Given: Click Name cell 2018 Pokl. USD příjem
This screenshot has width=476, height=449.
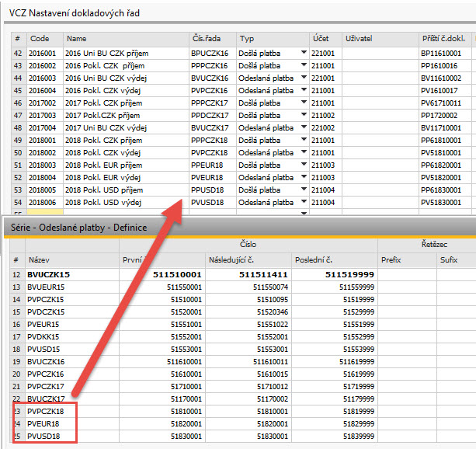Looking at the screenshot, I should pos(126,190).
